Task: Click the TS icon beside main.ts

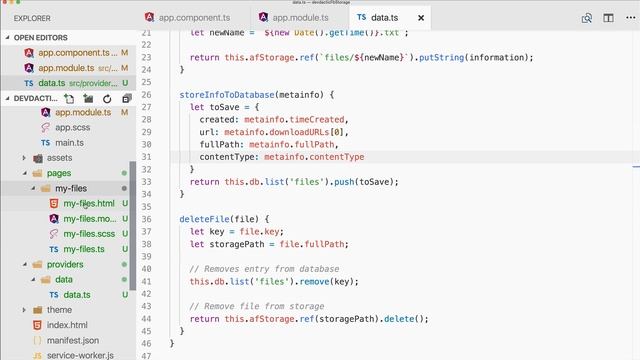Action: point(45,143)
